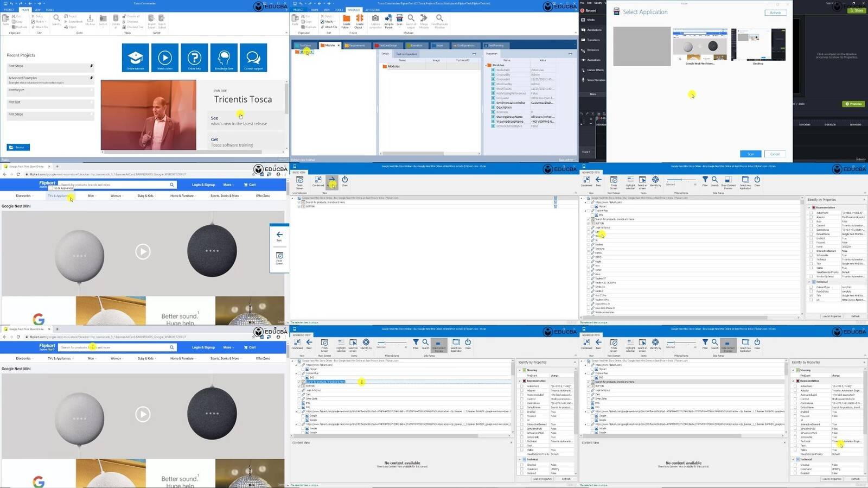Click the search magnifier on the upper Flipkart page
The image size is (868, 488).
(x=172, y=185)
